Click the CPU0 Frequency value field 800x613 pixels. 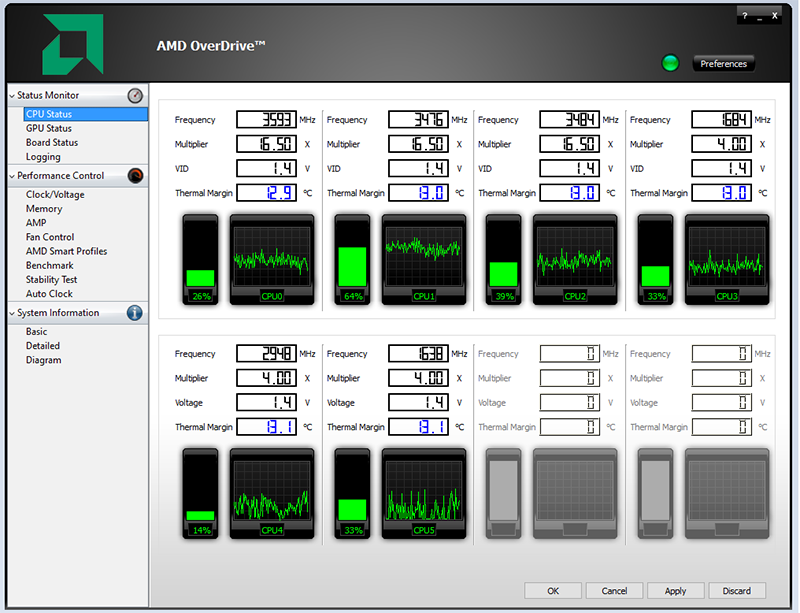pyautogui.click(x=266, y=120)
